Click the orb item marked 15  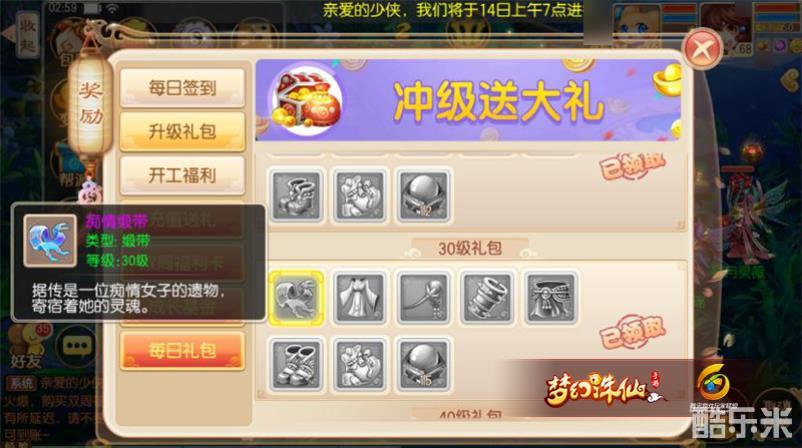424,365
